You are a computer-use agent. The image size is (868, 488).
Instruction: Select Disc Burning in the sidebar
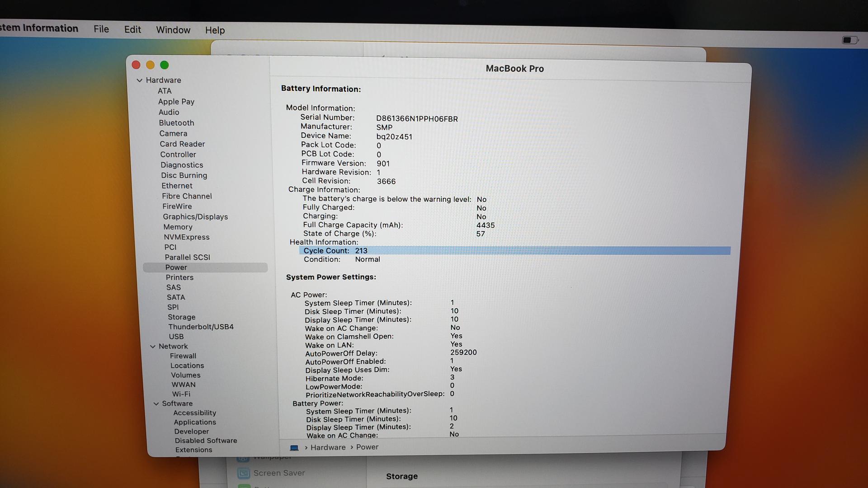[x=184, y=175]
